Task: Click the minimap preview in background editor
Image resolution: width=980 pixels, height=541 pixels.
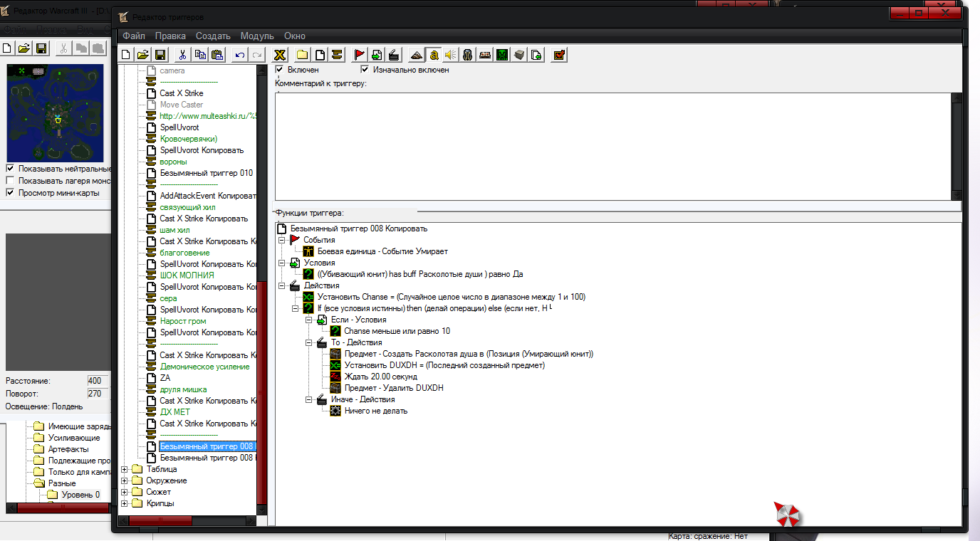Action: coord(56,112)
